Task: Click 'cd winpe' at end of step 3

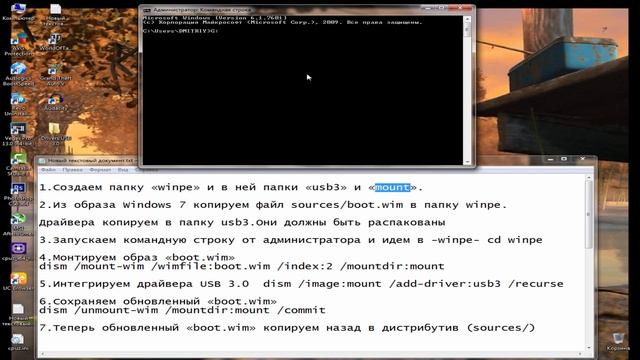Action: [515, 240]
